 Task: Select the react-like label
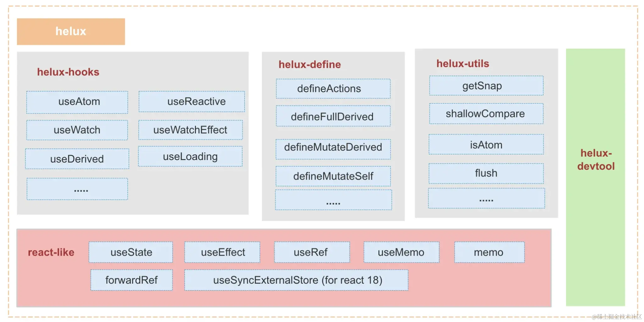[51, 252]
